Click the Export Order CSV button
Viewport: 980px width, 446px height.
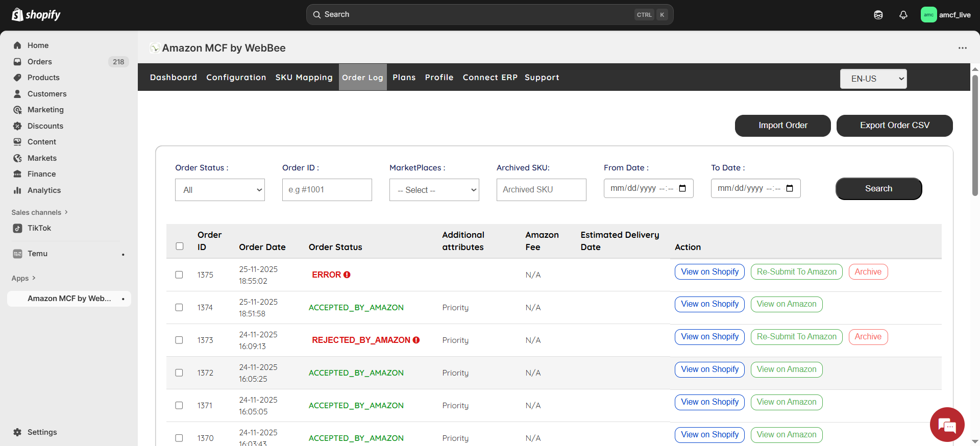[x=894, y=126]
